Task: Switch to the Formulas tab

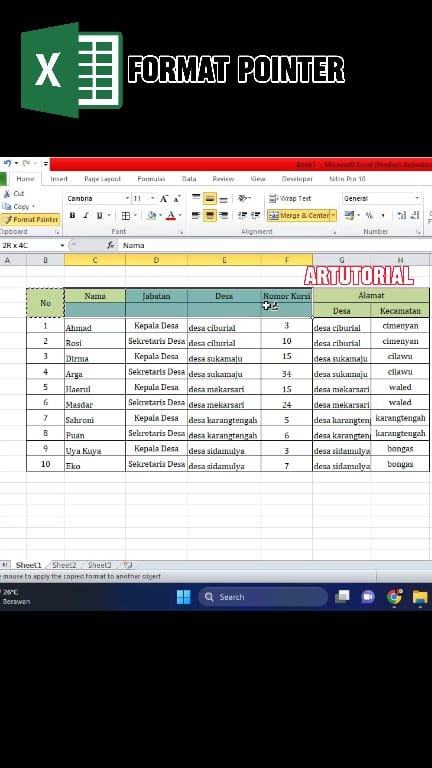Action: point(151,179)
